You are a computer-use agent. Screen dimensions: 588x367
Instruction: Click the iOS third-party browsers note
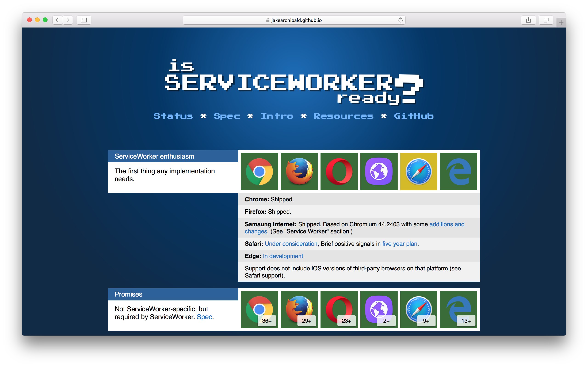point(359,272)
